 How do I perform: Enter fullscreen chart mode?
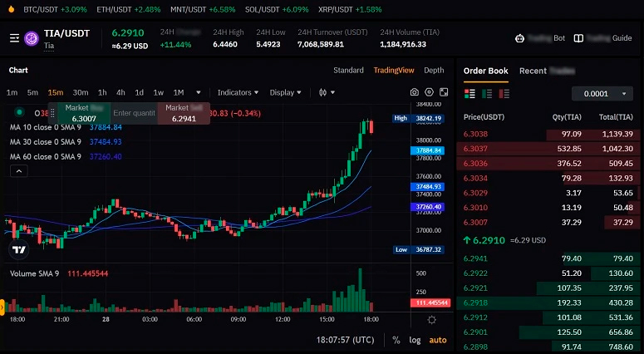(445, 92)
